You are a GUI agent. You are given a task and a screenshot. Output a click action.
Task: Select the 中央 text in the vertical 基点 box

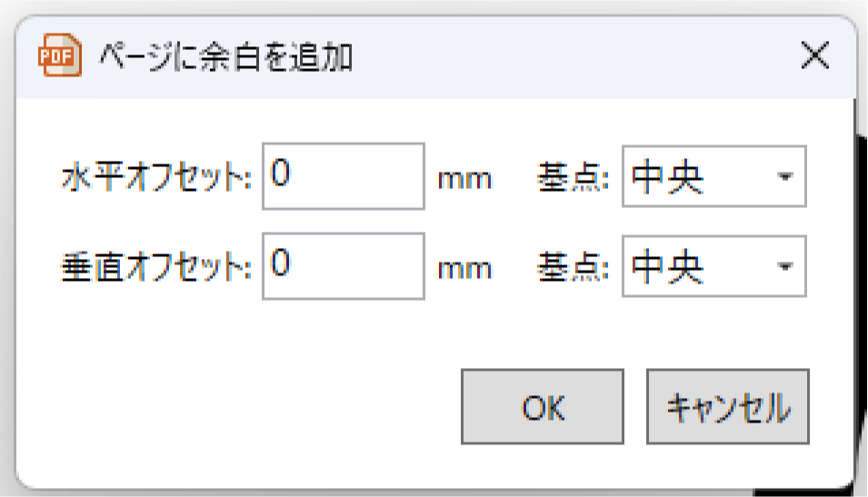pyautogui.click(x=668, y=267)
